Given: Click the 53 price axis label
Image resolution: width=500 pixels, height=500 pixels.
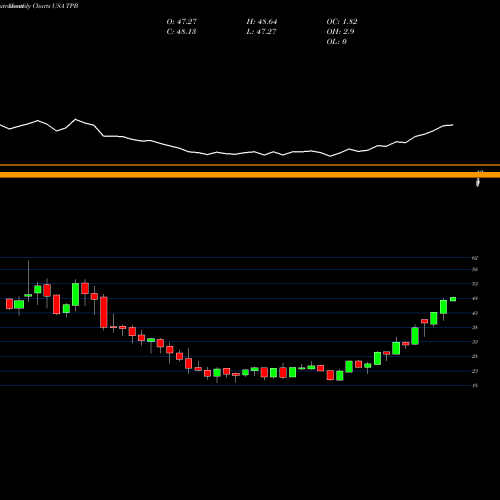Looking at the screenshot, I should click(475, 284).
